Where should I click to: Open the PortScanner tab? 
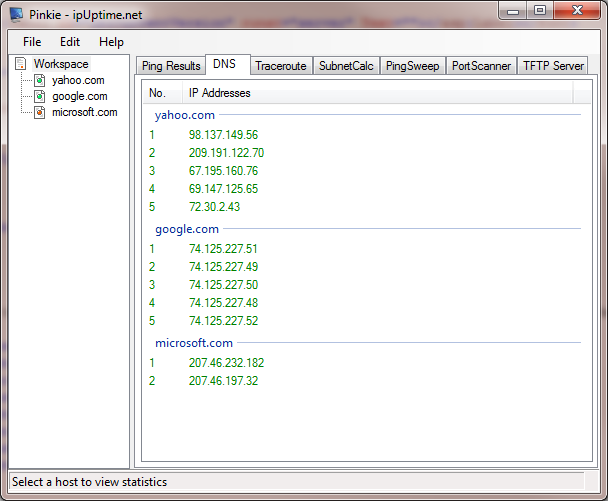pyautogui.click(x=481, y=66)
